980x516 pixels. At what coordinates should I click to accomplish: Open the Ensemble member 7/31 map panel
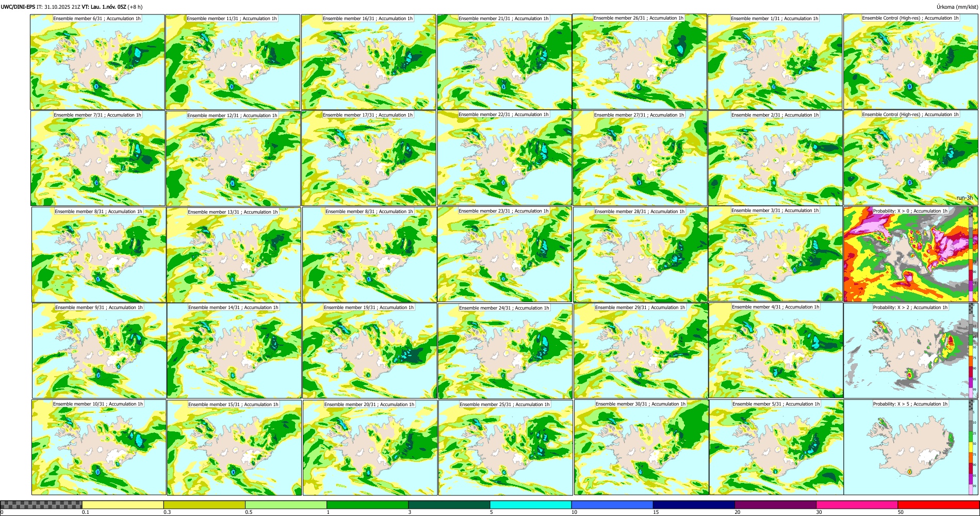[97, 158]
